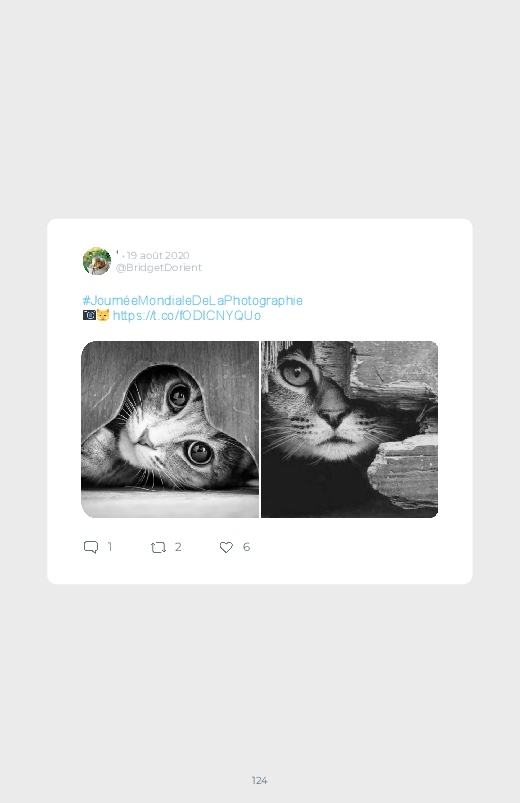Click the 19 août 2020 date
This screenshot has height=803, width=520.
pyautogui.click(x=158, y=255)
